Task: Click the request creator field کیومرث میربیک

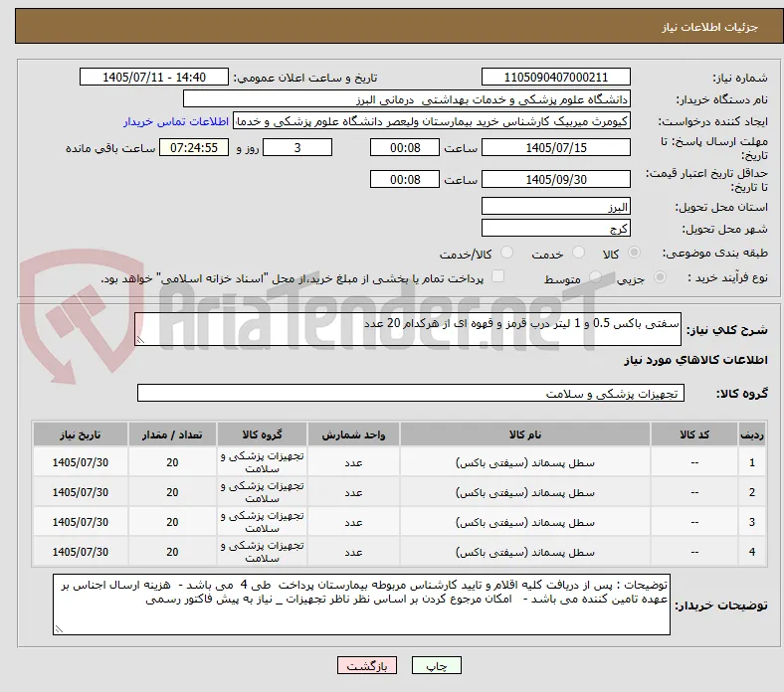Action: click(432, 121)
